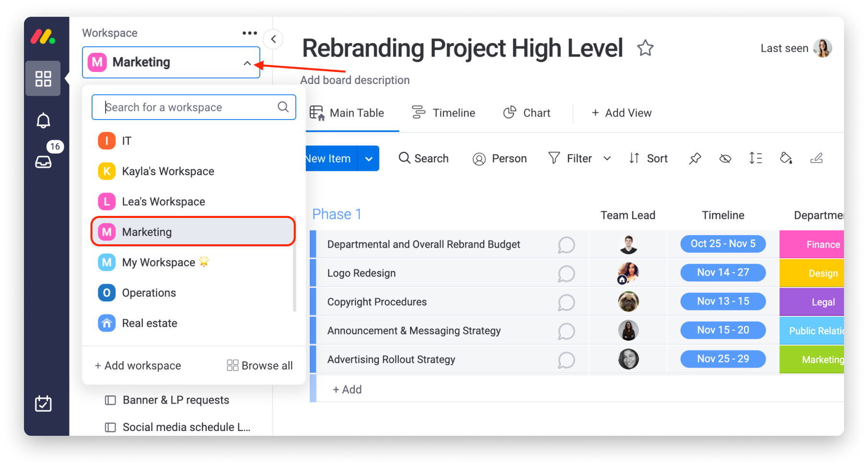868x467 pixels.
Task: Click Add View
Action: [622, 113]
